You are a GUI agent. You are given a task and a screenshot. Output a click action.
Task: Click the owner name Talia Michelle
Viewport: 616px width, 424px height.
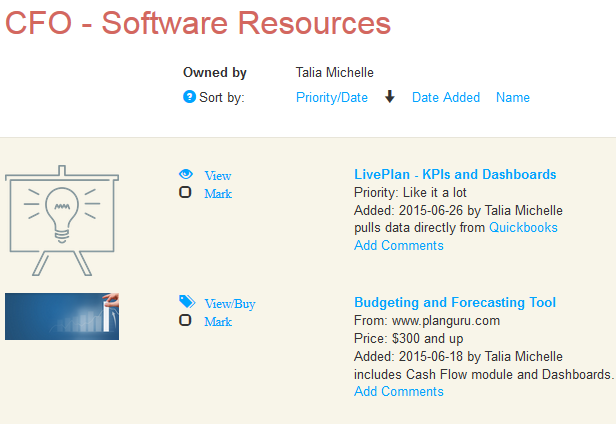point(335,72)
